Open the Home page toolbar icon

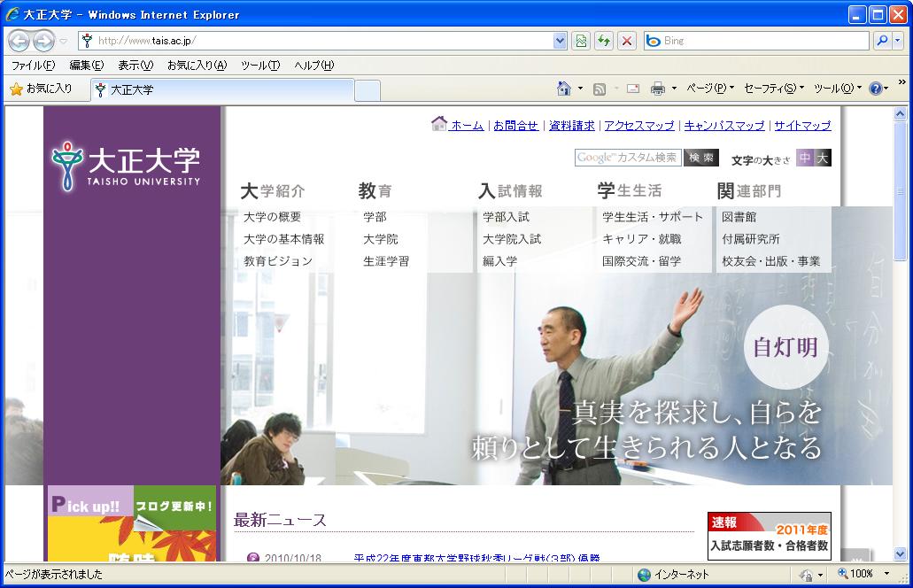(x=564, y=89)
